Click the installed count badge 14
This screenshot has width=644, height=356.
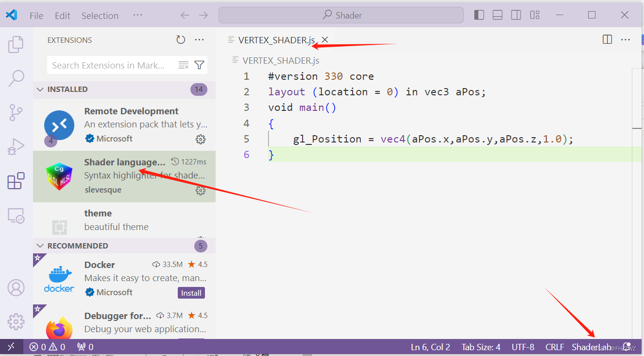pos(199,89)
